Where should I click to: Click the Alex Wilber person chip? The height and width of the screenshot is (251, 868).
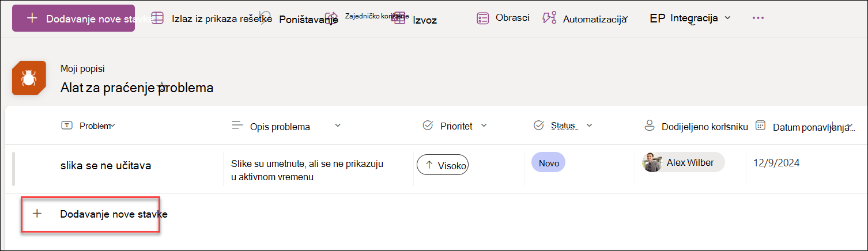point(683,162)
